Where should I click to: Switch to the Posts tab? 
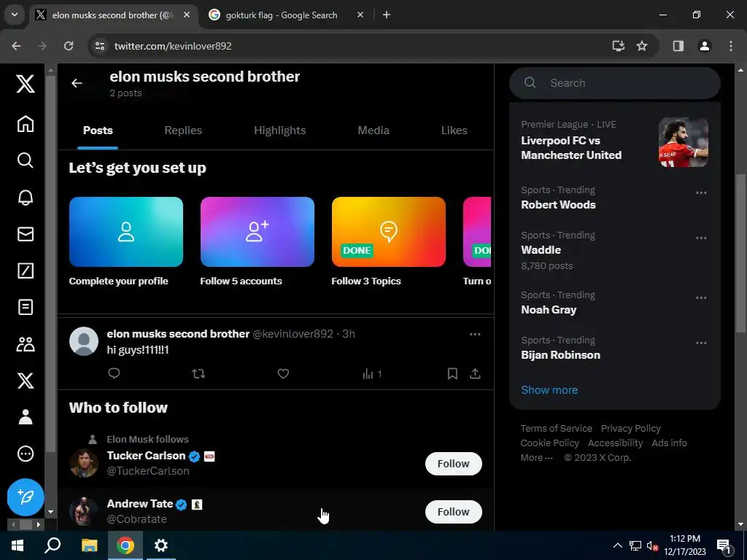pyautogui.click(x=98, y=131)
